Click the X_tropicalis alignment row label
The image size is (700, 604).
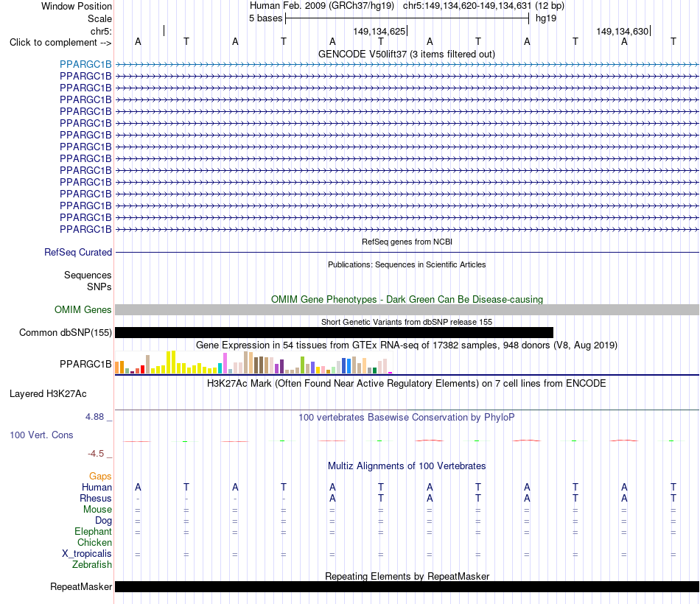[87, 554]
